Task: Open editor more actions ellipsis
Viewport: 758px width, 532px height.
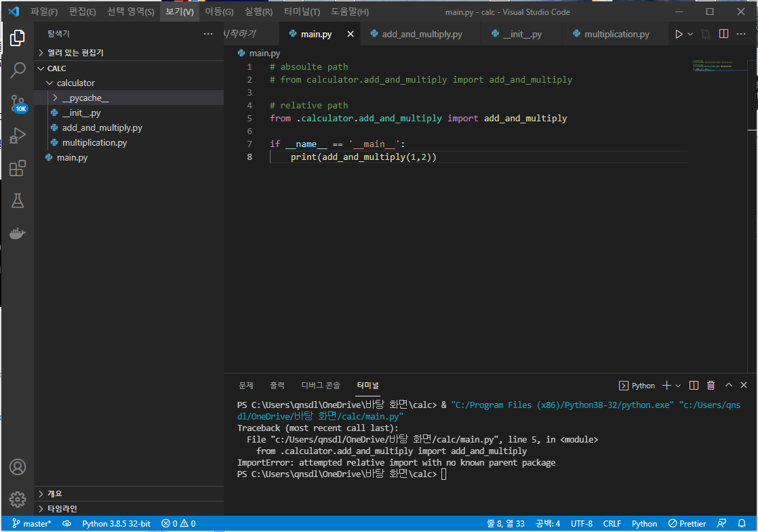Action: 741,34
